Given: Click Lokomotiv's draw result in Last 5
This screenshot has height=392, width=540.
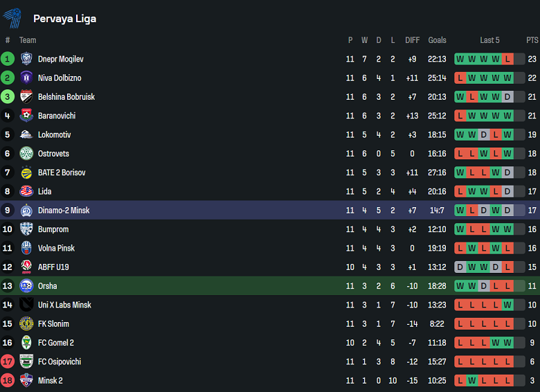Looking at the screenshot, I should point(484,135).
